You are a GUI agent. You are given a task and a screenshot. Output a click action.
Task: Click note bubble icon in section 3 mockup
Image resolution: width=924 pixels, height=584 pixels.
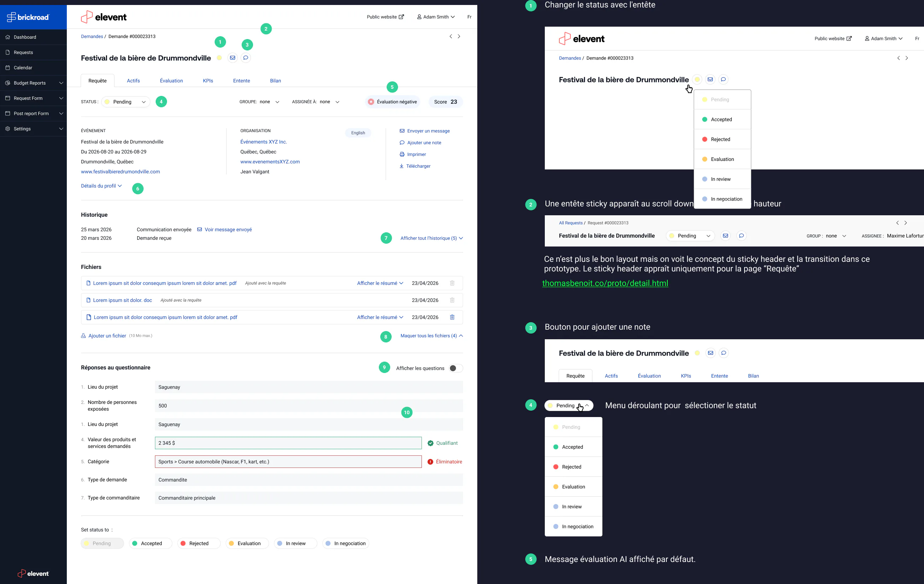tap(724, 353)
